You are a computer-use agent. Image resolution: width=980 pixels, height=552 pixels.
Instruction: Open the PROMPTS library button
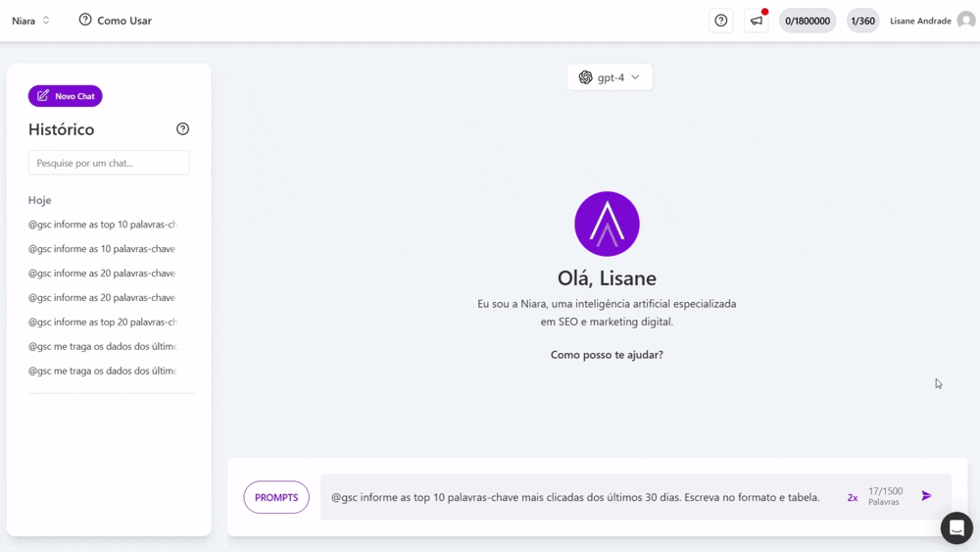tap(276, 497)
